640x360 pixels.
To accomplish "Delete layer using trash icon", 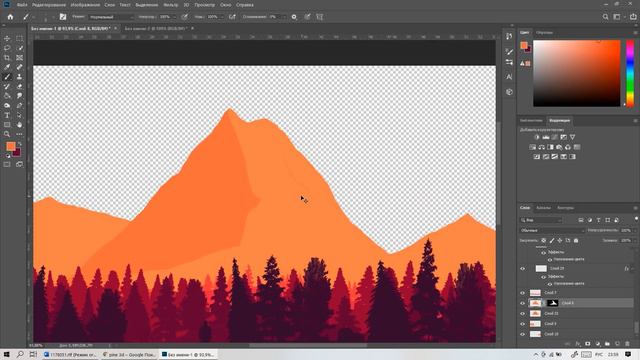I will click(x=627, y=344).
